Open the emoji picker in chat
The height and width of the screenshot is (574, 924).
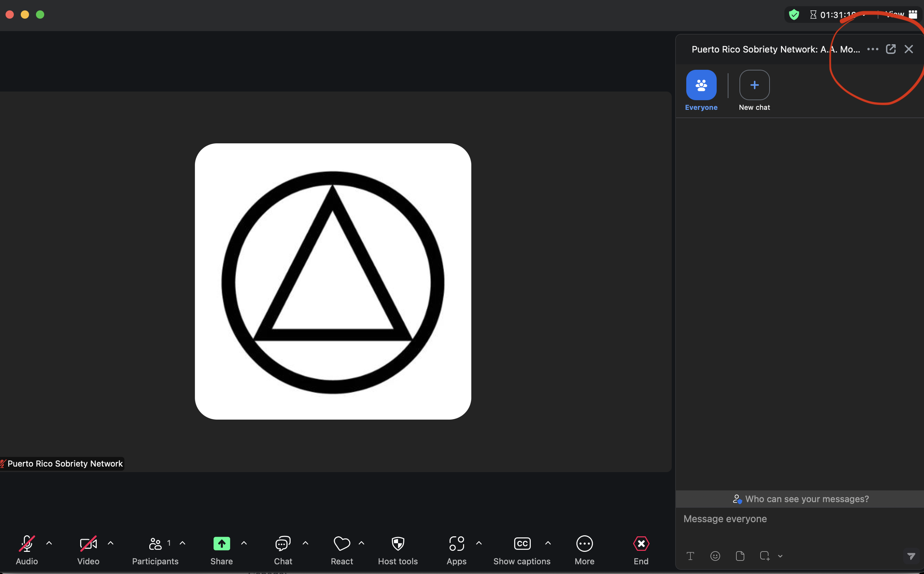tap(715, 556)
